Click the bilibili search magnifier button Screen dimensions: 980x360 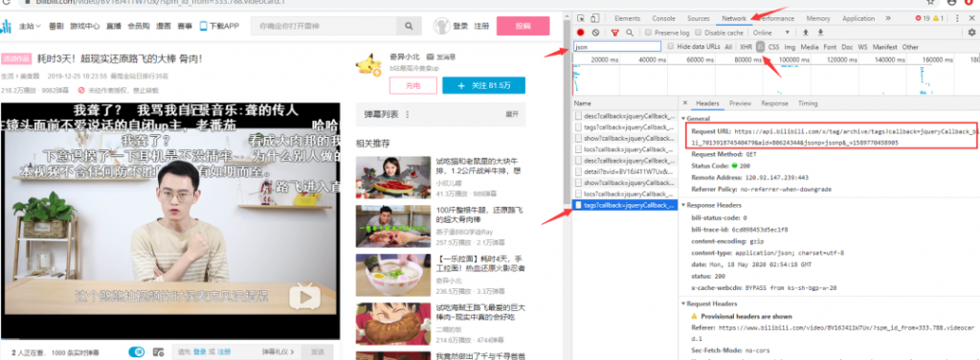pyautogui.click(x=409, y=26)
